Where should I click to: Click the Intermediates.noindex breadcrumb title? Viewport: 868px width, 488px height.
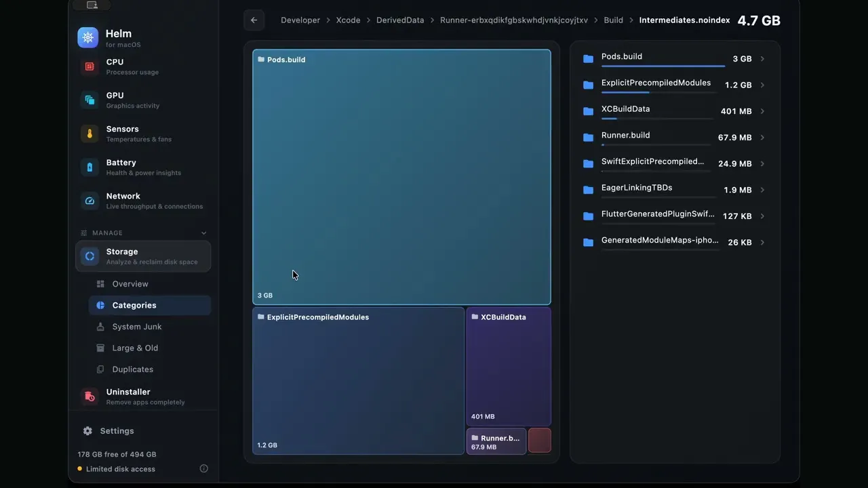pyautogui.click(x=685, y=20)
